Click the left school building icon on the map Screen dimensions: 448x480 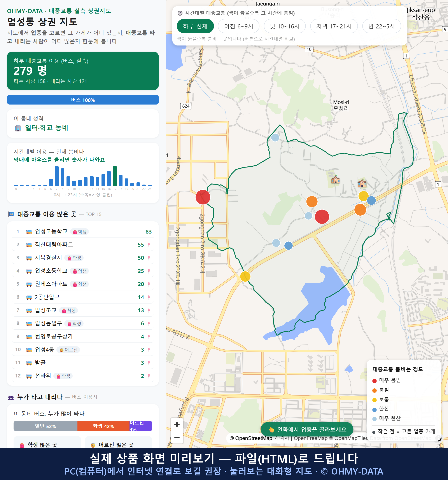point(336,179)
